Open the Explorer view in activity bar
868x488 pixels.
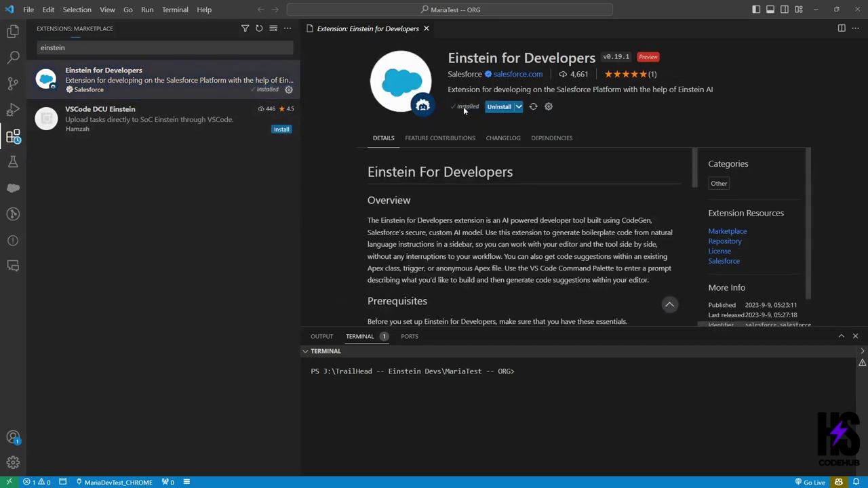13,31
